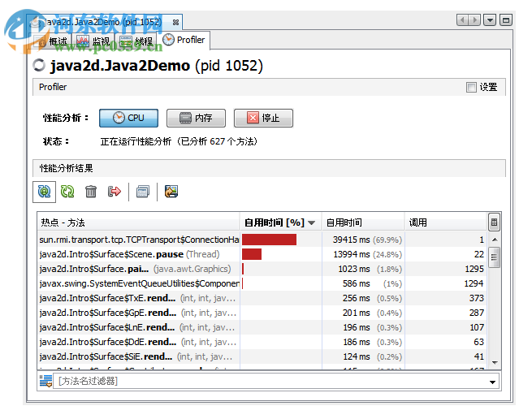The image size is (532, 406).
Task: Select the Profiler tab
Action: coord(184,40)
